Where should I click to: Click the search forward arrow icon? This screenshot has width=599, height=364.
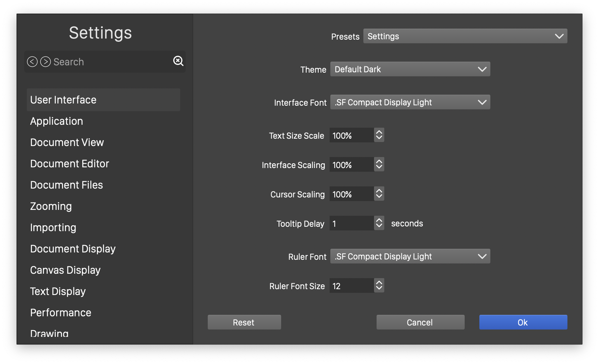[x=46, y=62]
